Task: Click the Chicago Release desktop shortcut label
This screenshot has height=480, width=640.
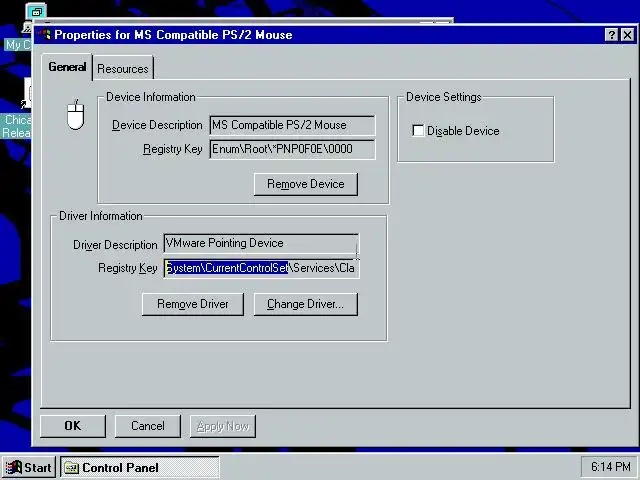Action: 16,126
